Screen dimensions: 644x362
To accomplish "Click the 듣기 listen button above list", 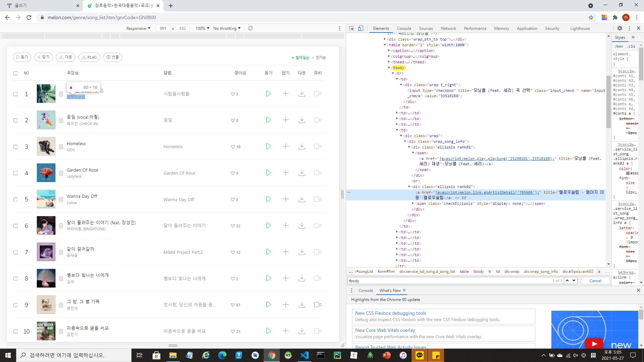I will [22, 57].
